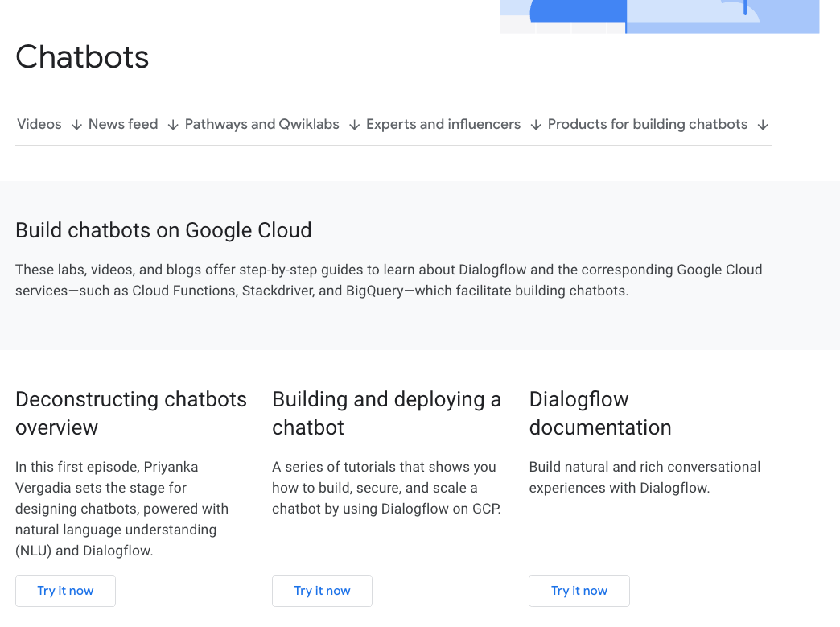Go to the News feed section link
Screen dimensions: 840x627
tap(123, 124)
